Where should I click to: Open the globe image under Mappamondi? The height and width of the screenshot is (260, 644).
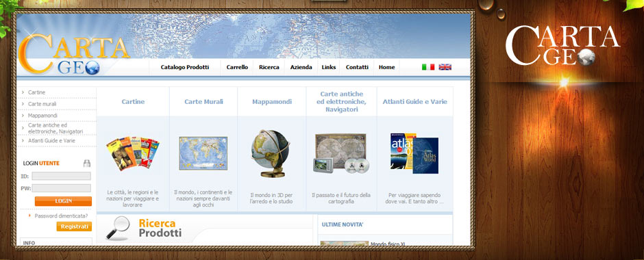(270, 153)
